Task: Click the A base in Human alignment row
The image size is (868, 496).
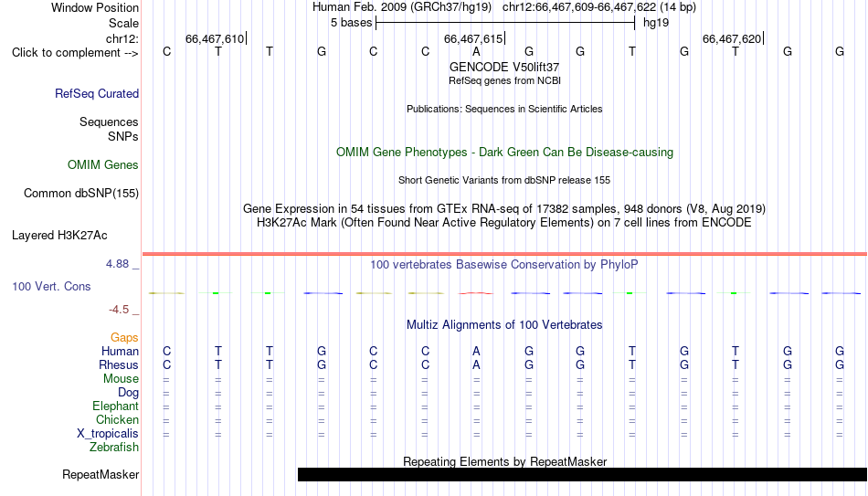Action: [x=476, y=351]
